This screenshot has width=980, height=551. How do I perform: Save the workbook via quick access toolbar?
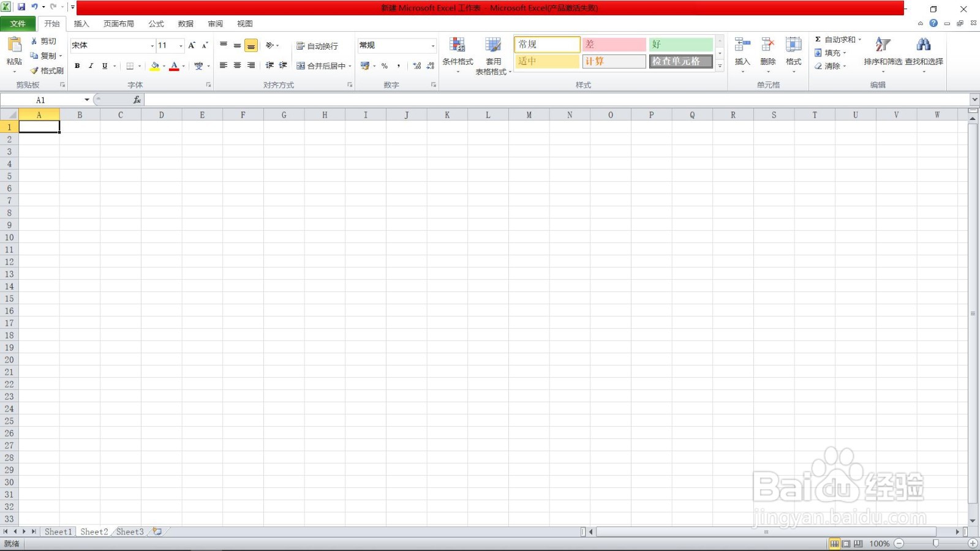point(21,7)
